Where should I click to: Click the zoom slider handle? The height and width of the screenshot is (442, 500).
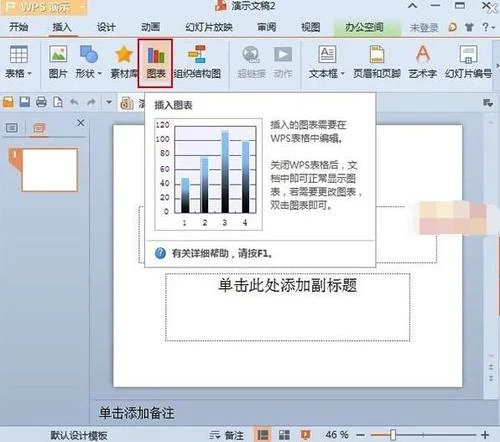tap(393, 435)
